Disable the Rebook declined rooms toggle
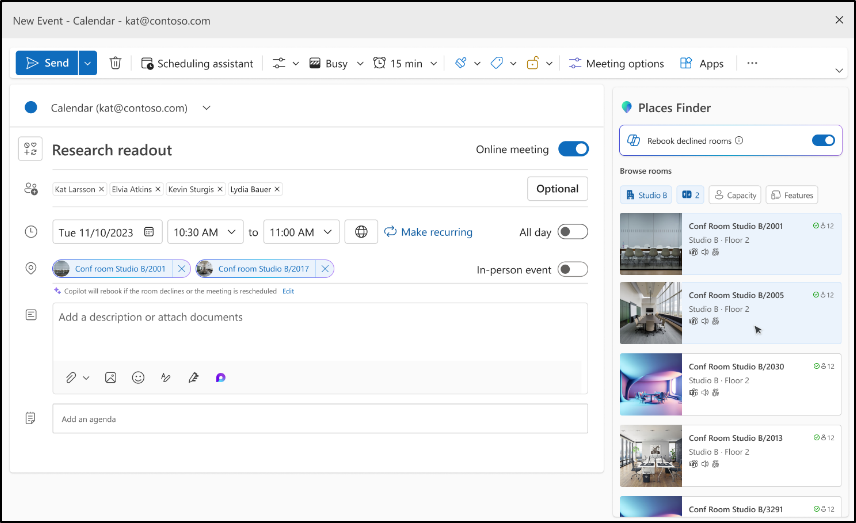 (x=823, y=141)
